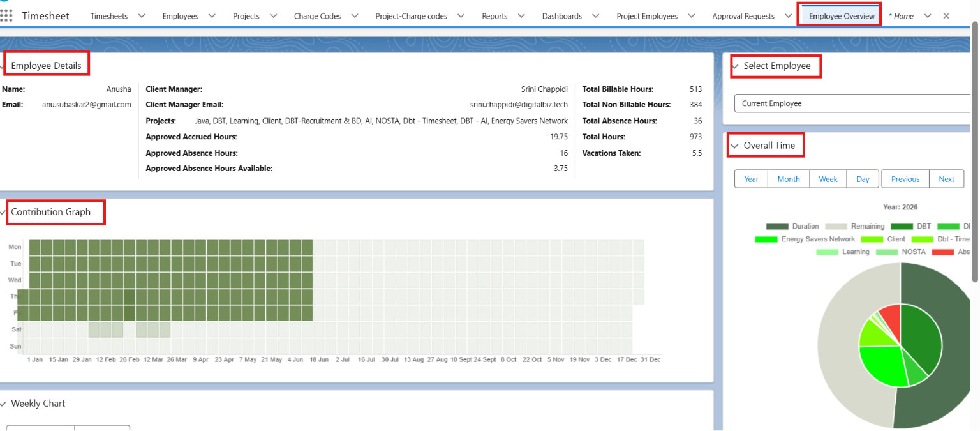Open the Projects tab
The height and width of the screenshot is (431, 980).
click(246, 16)
